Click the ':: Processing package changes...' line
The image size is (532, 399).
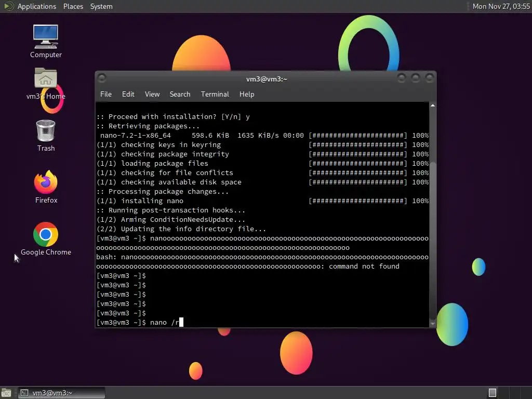click(x=163, y=191)
